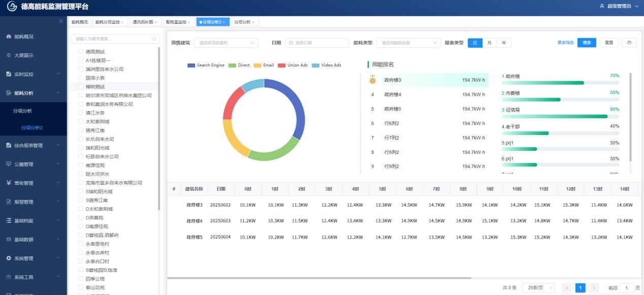The width and height of the screenshot is (644, 295).
Task: Switch to the 能耗概况 tab
Action: tap(79, 22)
